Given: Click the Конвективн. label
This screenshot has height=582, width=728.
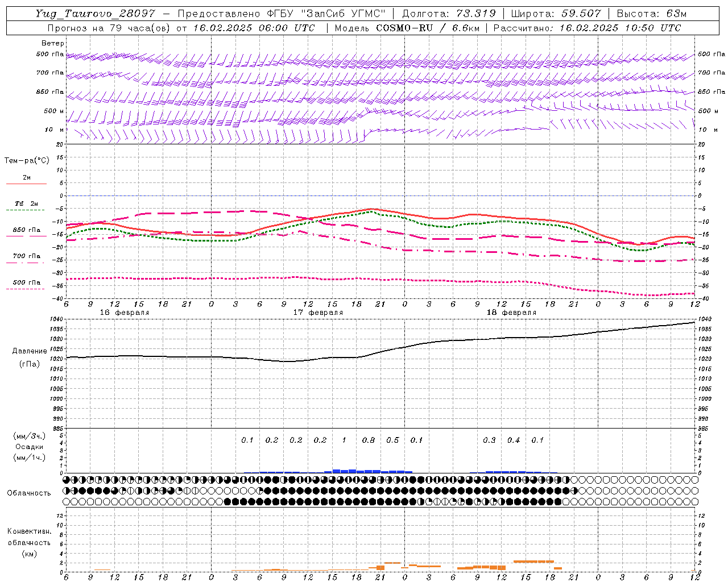Looking at the screenshot, I should pos(29,531).
